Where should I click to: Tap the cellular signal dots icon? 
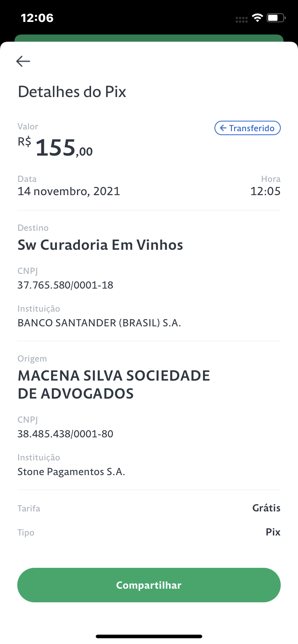[x=241, y=20]
